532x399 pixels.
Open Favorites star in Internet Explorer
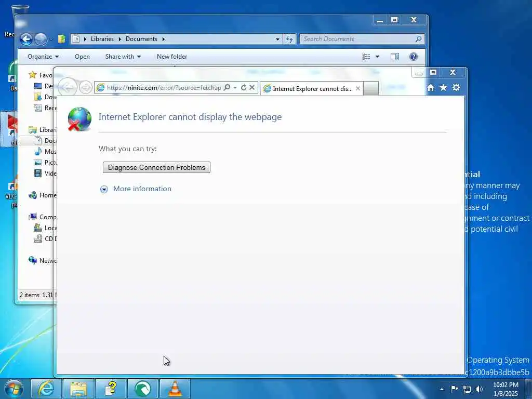(443, 87)
